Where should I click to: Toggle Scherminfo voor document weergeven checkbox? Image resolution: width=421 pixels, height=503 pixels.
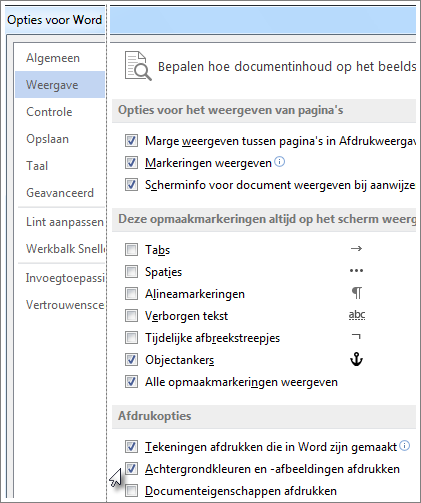131,185
